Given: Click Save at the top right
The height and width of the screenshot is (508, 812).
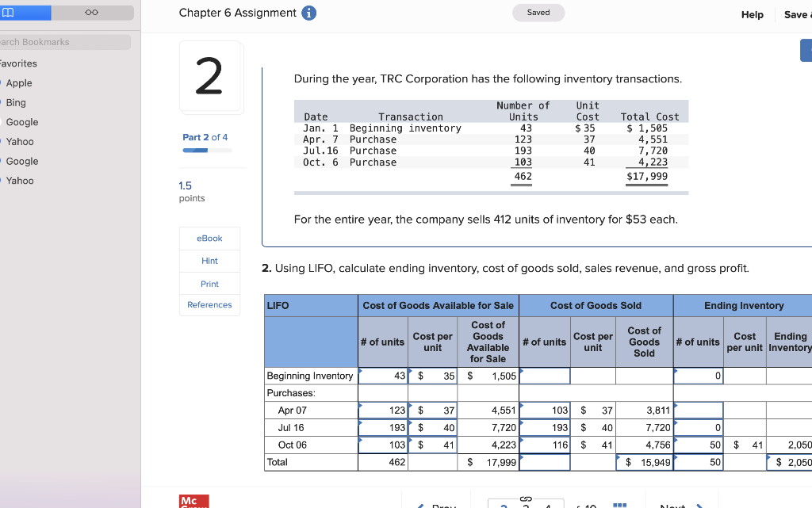Looking at the screenshot, I should click(795, 13).
